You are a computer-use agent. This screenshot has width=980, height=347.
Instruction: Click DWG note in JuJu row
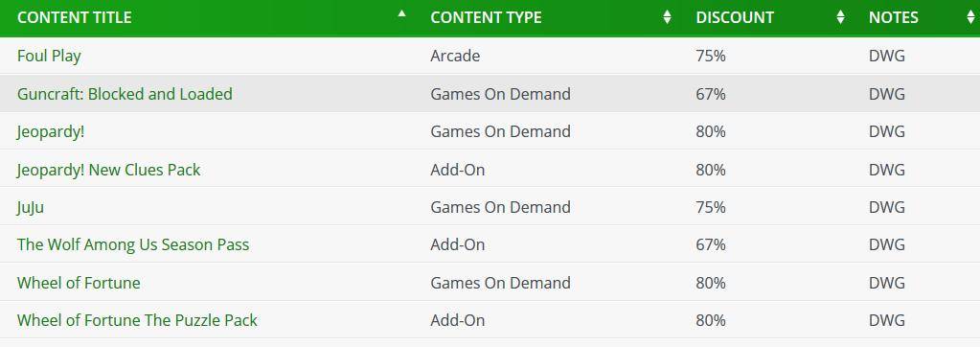pos(887,207)
